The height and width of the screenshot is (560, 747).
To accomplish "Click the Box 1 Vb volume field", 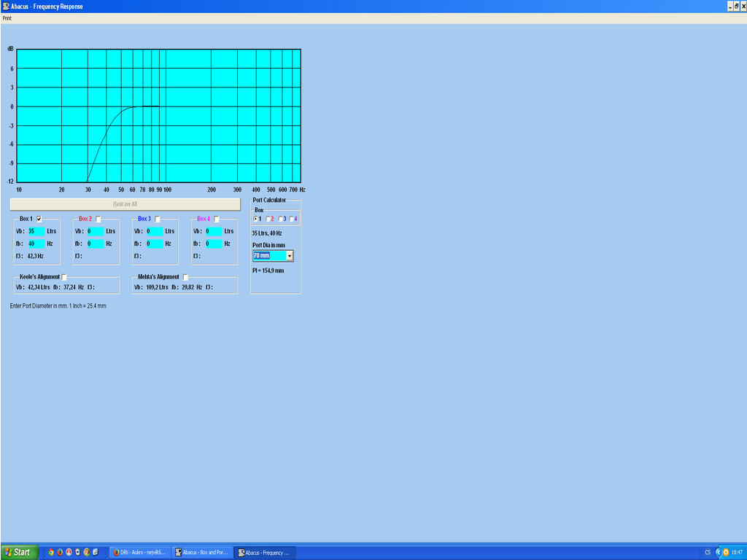I will [x=36, y=231].
